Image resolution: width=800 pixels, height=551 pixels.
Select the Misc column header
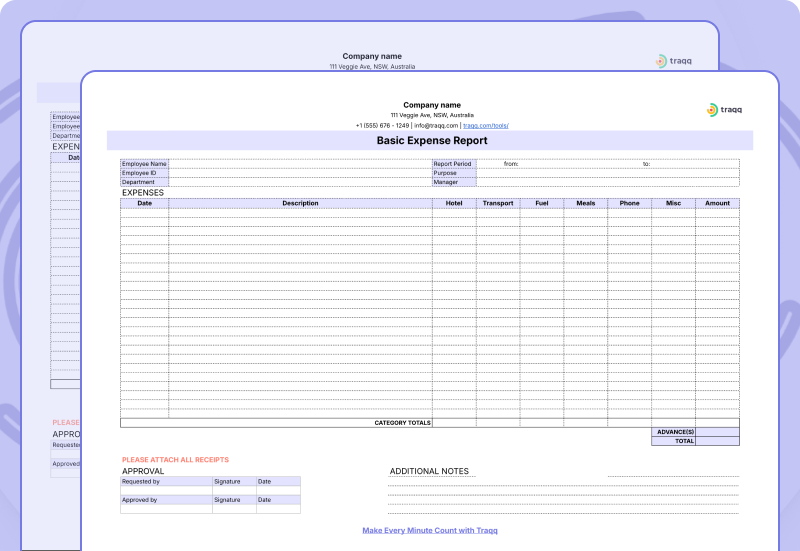click(673, 203)
